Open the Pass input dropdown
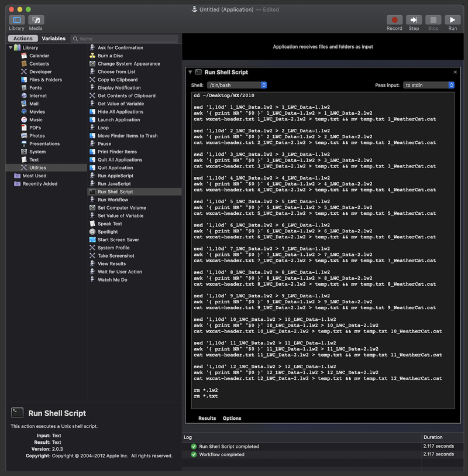 click(x=429, y=85)
